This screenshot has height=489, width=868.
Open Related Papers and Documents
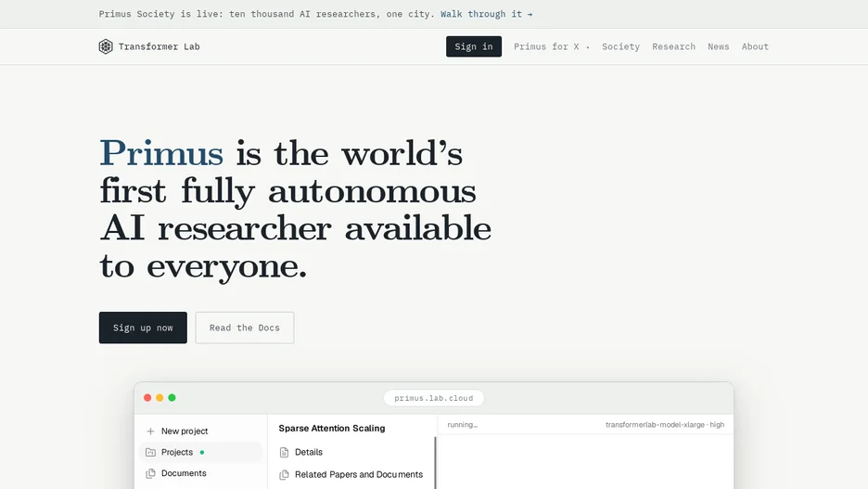pos(359,474)
